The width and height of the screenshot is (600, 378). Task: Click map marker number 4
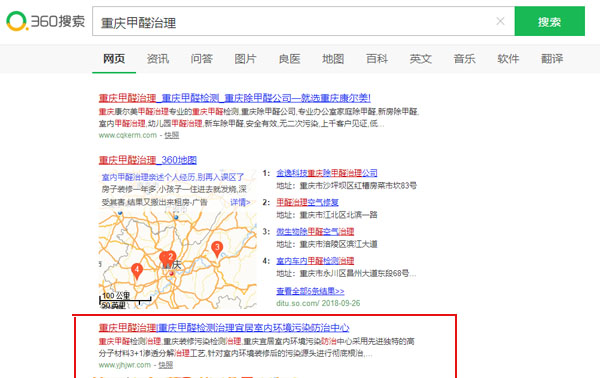coord(137,272)
